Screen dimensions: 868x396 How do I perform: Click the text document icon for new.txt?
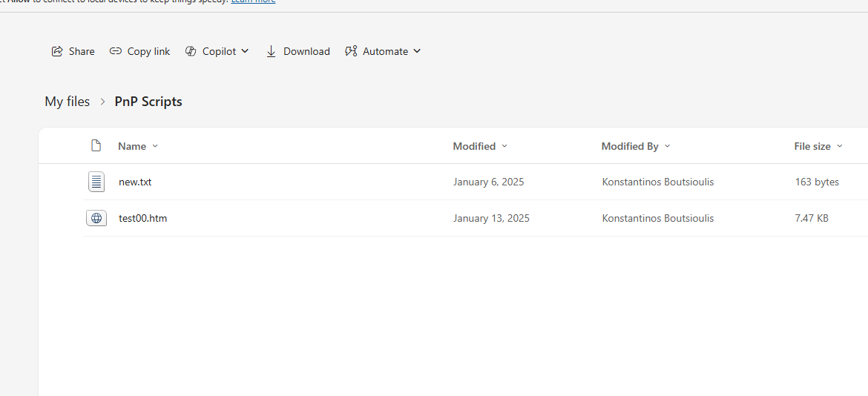(96, 182)
